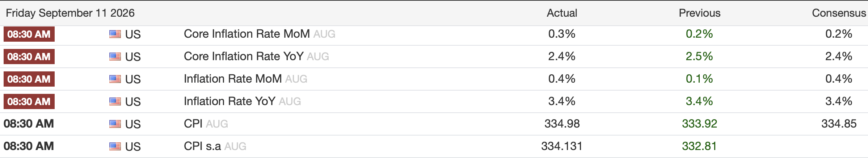Click the Friday September 11 2026 date header
The height and width of the screenshot is (158, 868).
click(70, 13)
